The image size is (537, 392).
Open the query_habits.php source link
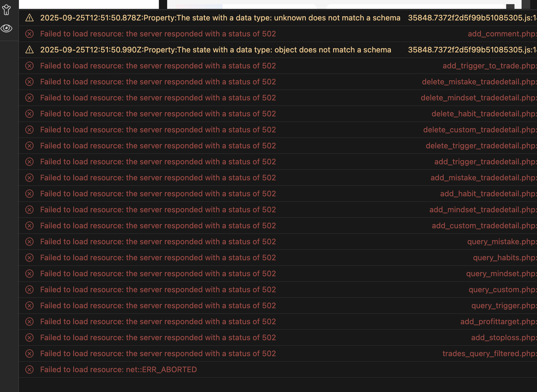pyautogui.click(x=504, y=258)
